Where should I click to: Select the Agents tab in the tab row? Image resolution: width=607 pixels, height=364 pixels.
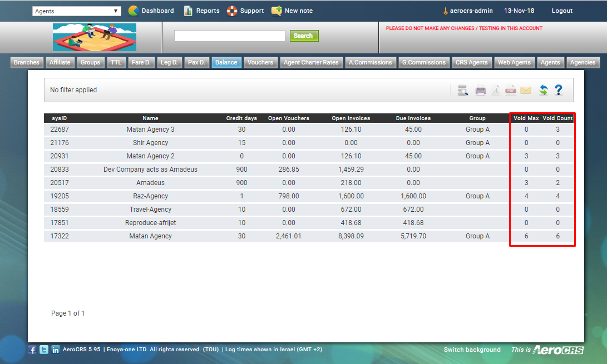(x=550, y=63)
